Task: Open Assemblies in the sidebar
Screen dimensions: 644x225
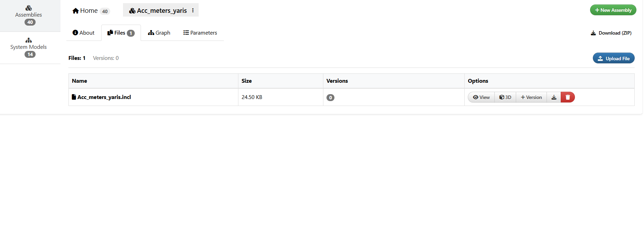Action: pos(29,16)
